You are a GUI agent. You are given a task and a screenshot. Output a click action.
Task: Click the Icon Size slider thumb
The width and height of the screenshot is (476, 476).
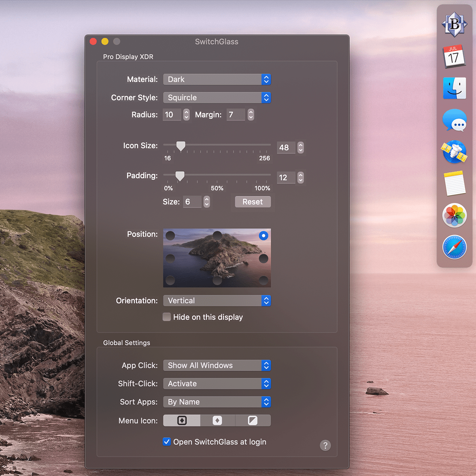181,146
